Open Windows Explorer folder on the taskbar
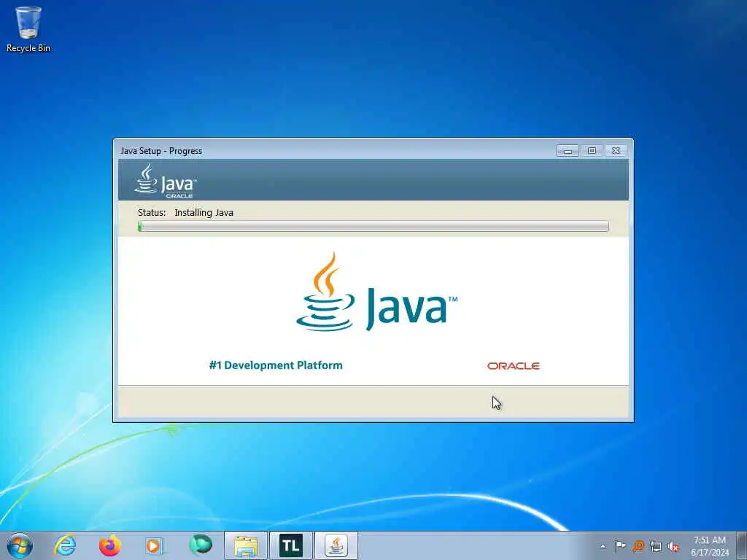Screen dimensions: 747x560 pyautogui.click(x=246, y=545)
